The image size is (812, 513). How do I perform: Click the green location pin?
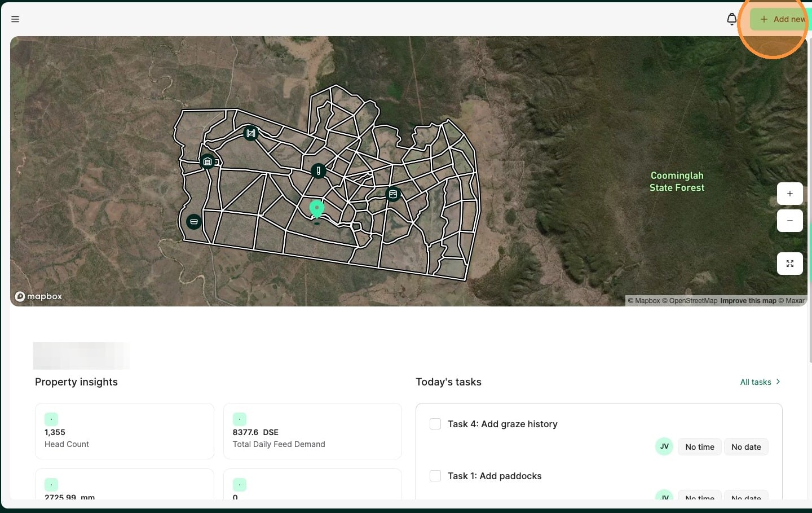tap(317, 209)
